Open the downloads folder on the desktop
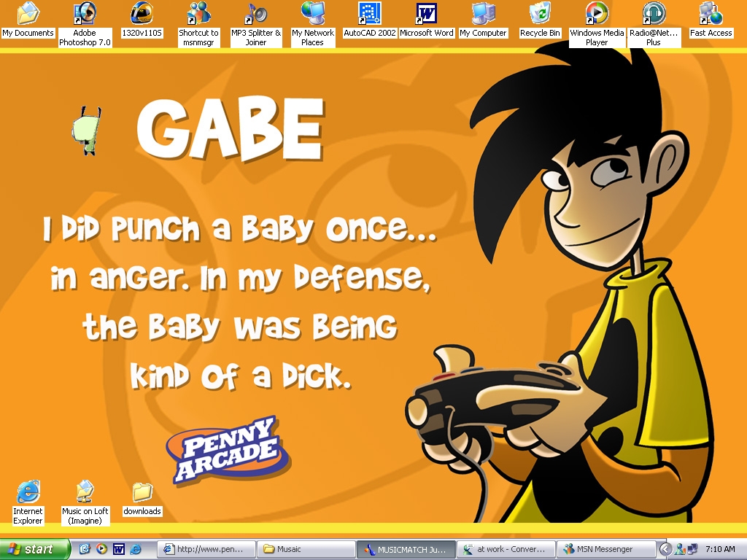747x560 pixels. [142, 493]
